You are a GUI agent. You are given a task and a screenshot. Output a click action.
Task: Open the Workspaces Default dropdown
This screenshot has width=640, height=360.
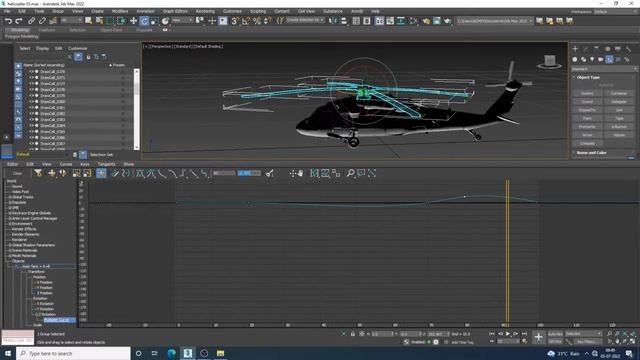click(616, 11)
